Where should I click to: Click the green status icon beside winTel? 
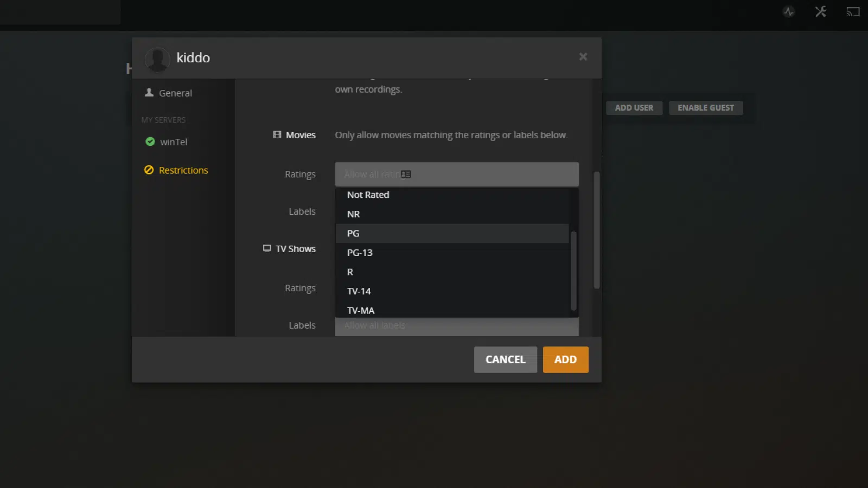150,142
